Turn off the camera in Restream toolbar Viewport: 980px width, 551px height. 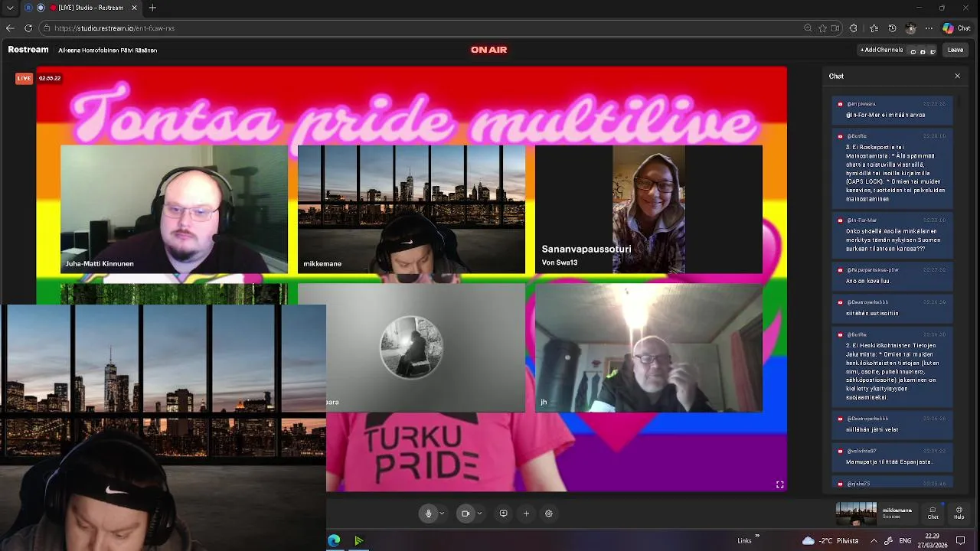(465, 514)
